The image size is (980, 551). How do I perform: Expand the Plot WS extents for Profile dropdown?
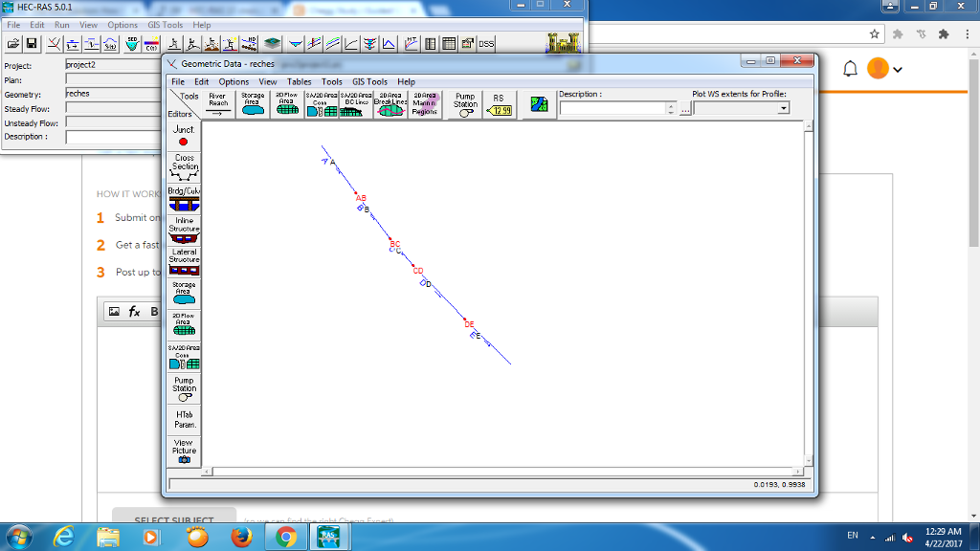click(784, 109)
